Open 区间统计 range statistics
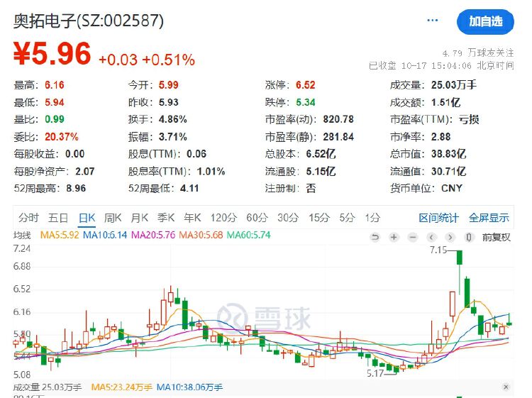532x398 pixels. [438, 218]
